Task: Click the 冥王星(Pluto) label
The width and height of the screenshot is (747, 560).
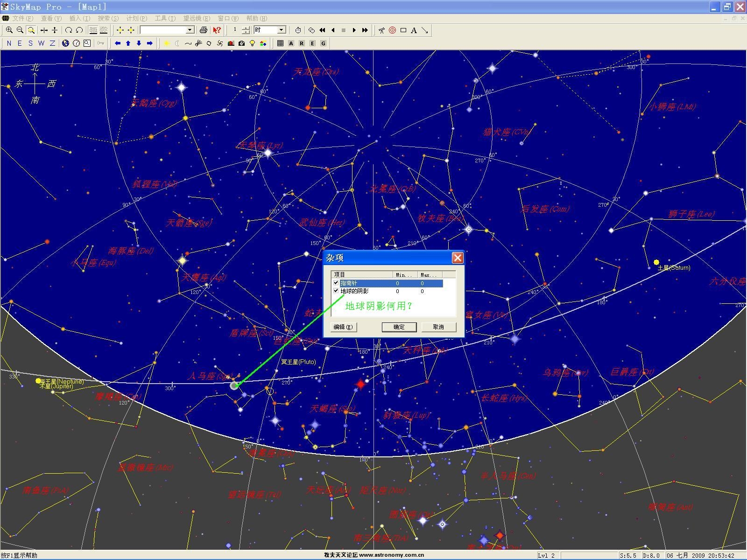Action: [298, 362]
